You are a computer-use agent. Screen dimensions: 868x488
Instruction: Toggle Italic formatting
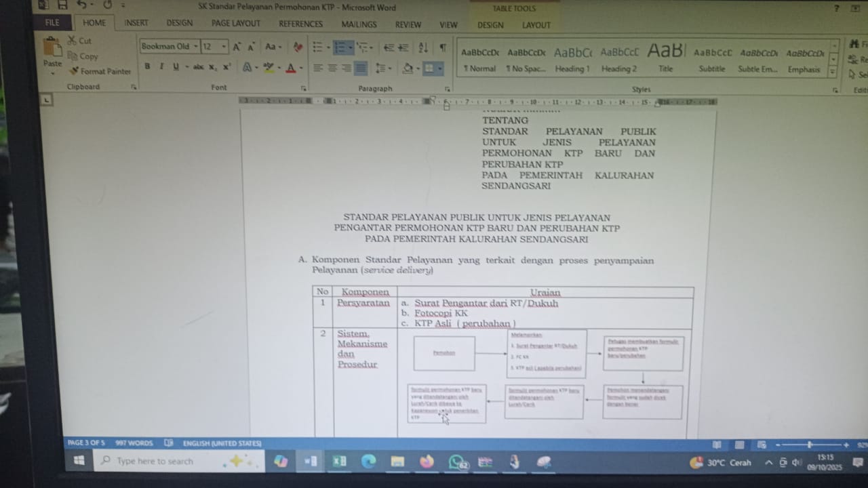[x=161, y=66]
